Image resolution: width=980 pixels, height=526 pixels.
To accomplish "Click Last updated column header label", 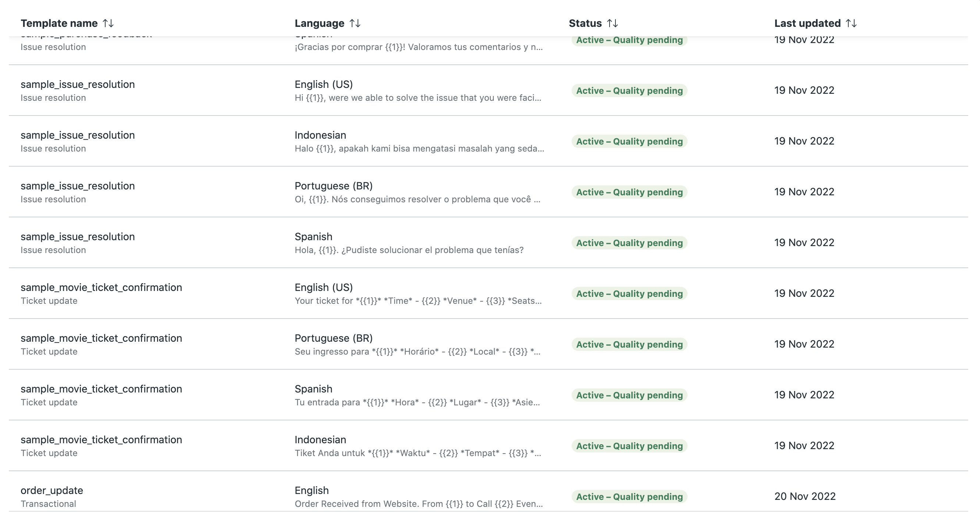I will (x=807, y=23).
